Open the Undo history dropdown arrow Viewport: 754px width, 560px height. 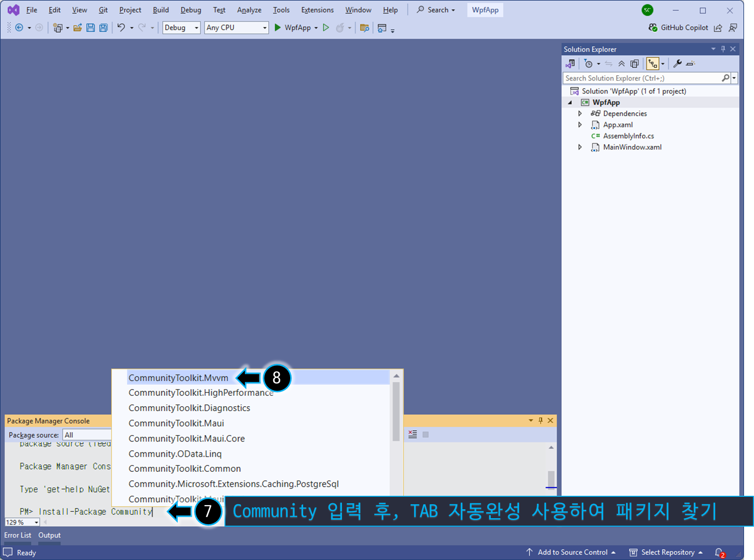click(132, 28)
